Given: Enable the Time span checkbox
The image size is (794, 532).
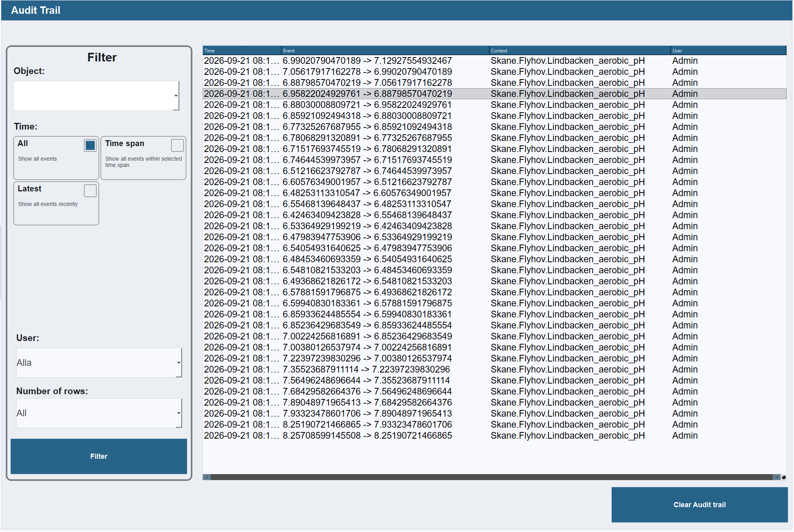Looking at the screenshot, I should pyautogui.click(x=177, y=145).
